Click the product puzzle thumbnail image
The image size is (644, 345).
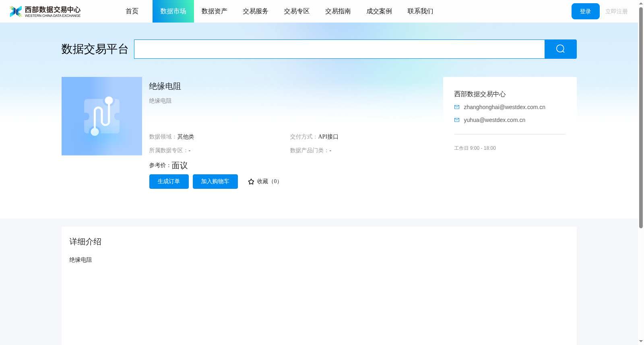[102, 116]
